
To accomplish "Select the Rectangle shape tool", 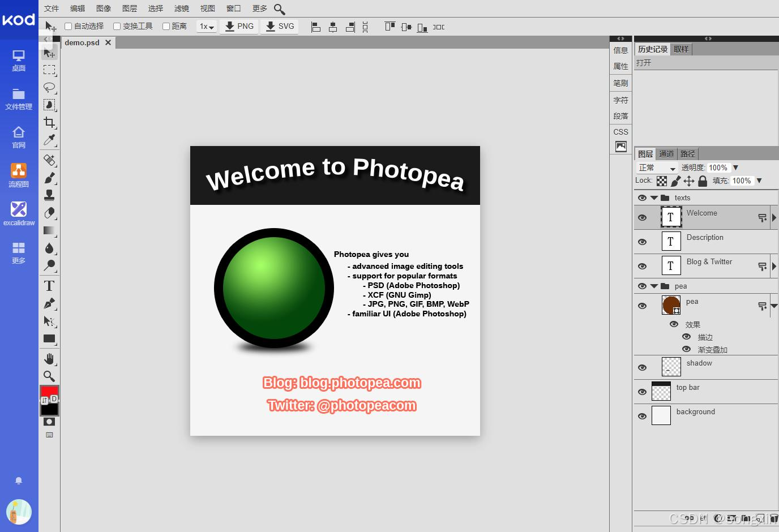I will point(49,338).
